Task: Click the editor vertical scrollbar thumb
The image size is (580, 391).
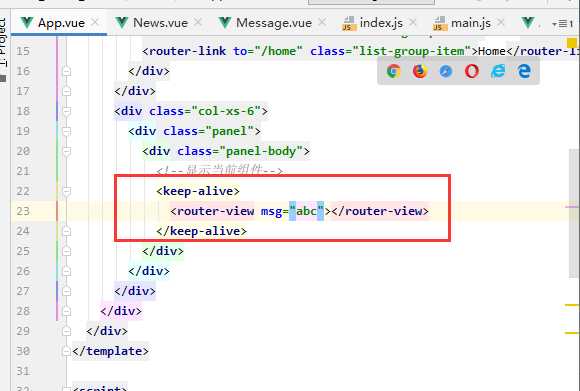Action: [574, 213]
